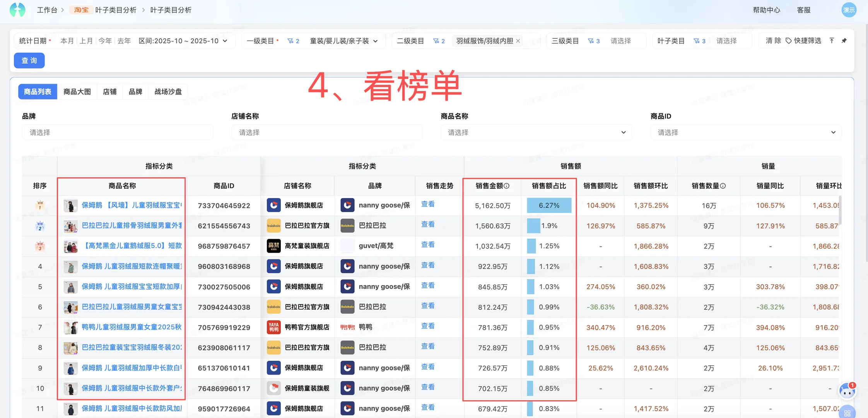The height and width of the screenshot is (418, 868).
Task: Click filter icon next to 一级类目
Action: 290,41
